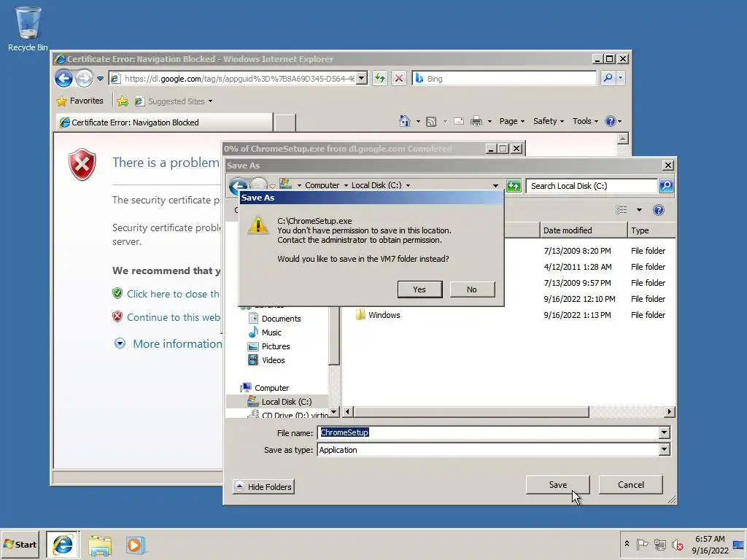
Task: Open the search provider dropdown arrow
Action: pos(620,78)
